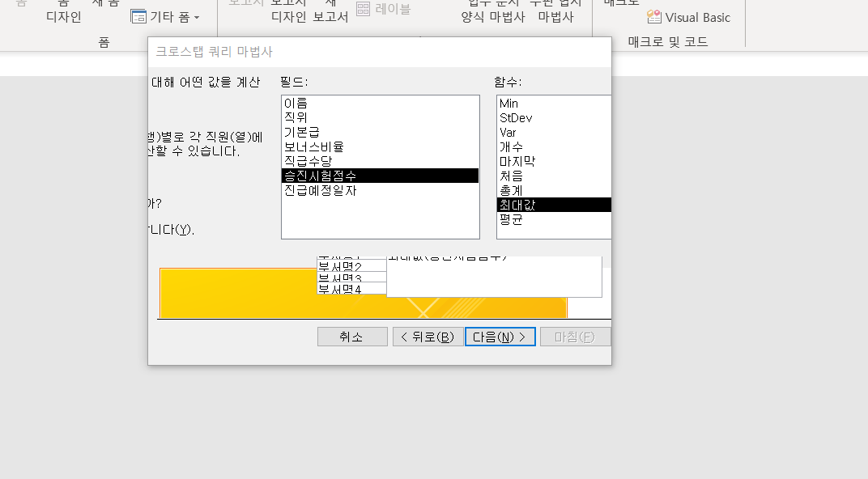
Task: Open the Visual Basic editor
Action: tap(688, 17)
